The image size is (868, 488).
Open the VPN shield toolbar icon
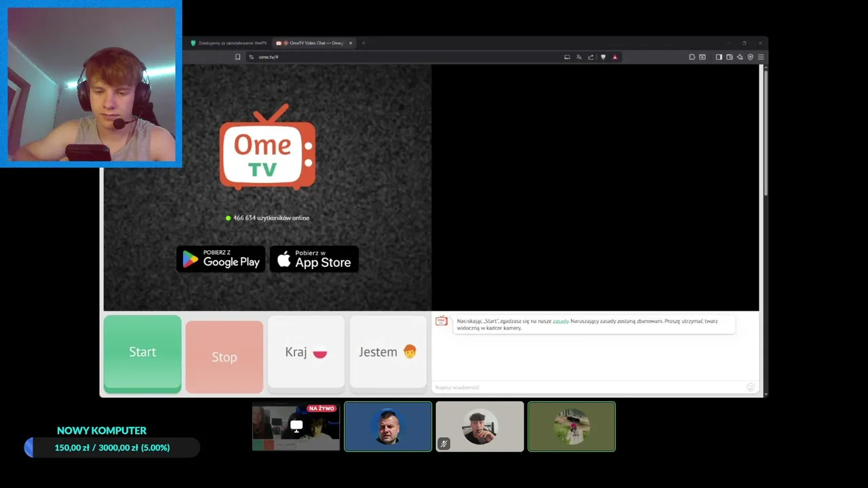coord(750,57)
